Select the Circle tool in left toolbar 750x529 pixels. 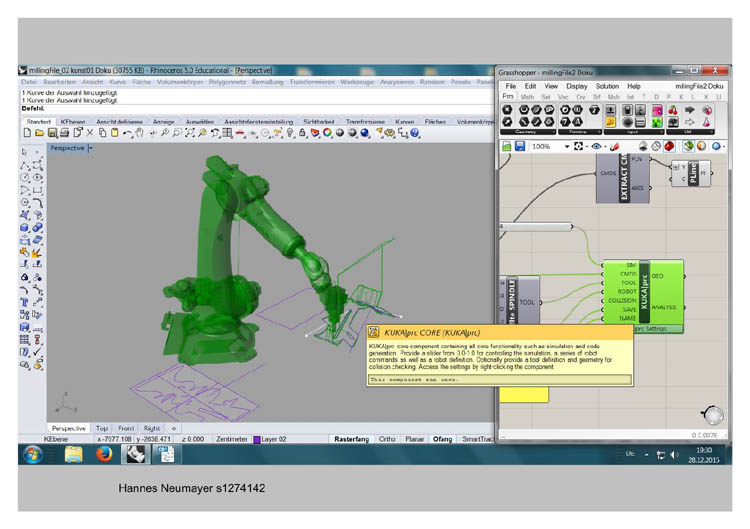[x=25, y=177]
